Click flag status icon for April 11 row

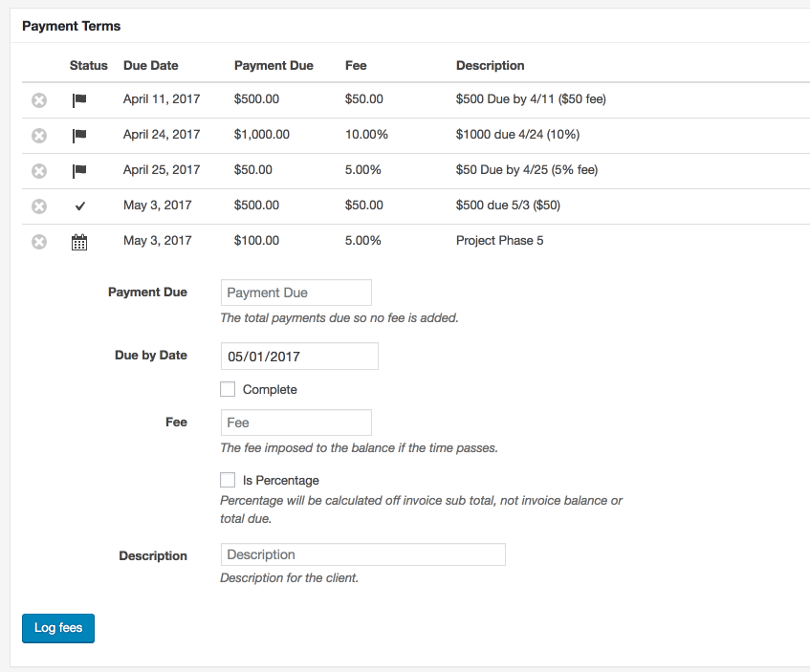79,100
